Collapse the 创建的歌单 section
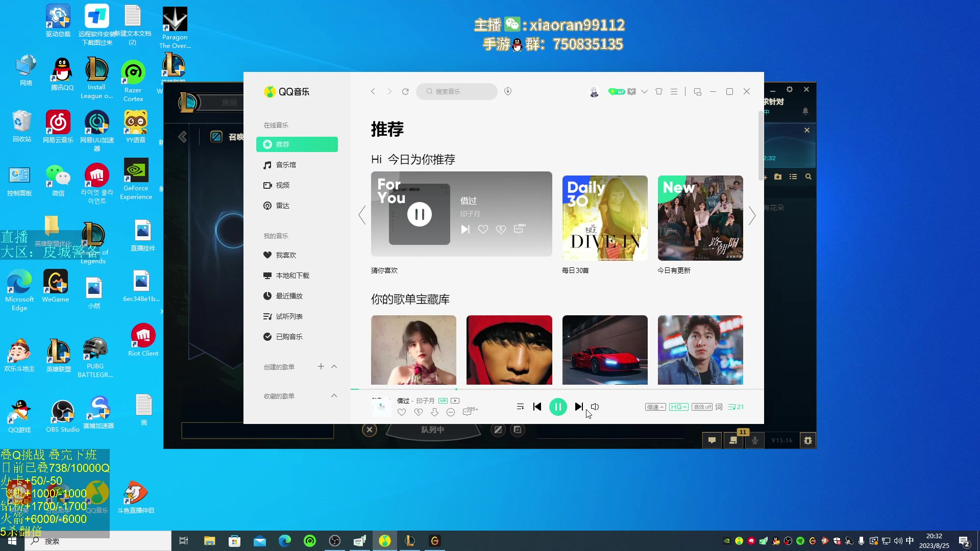The width and height of the screenshot is (980, 551). [x=334, y=366]
